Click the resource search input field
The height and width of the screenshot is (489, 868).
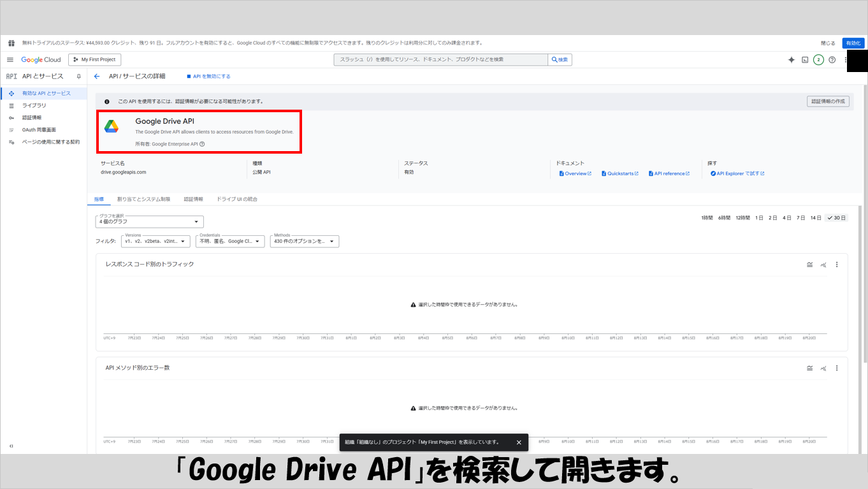coord(440,59)
